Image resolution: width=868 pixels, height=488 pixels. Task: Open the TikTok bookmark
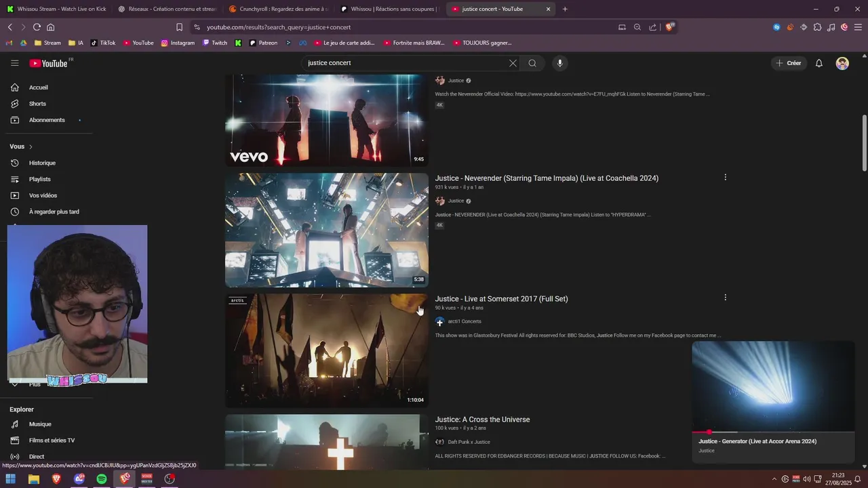pos(103,43)
